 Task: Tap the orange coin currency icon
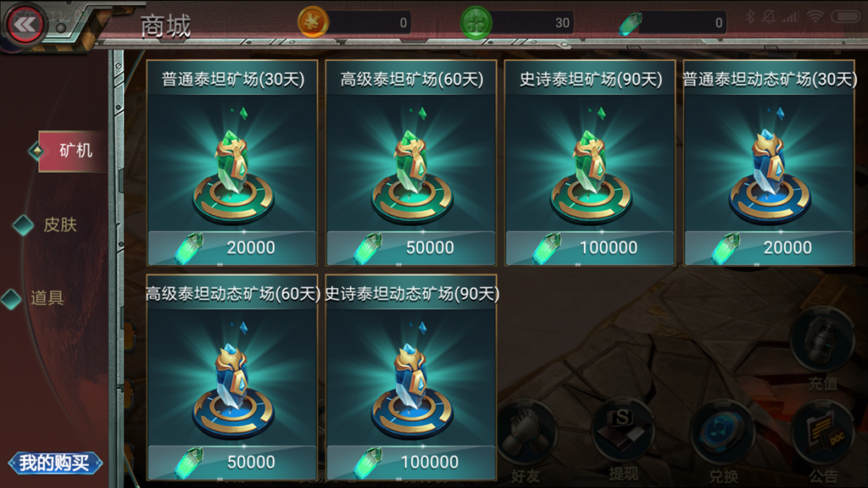pyautogui.click(x=313, y=22)
